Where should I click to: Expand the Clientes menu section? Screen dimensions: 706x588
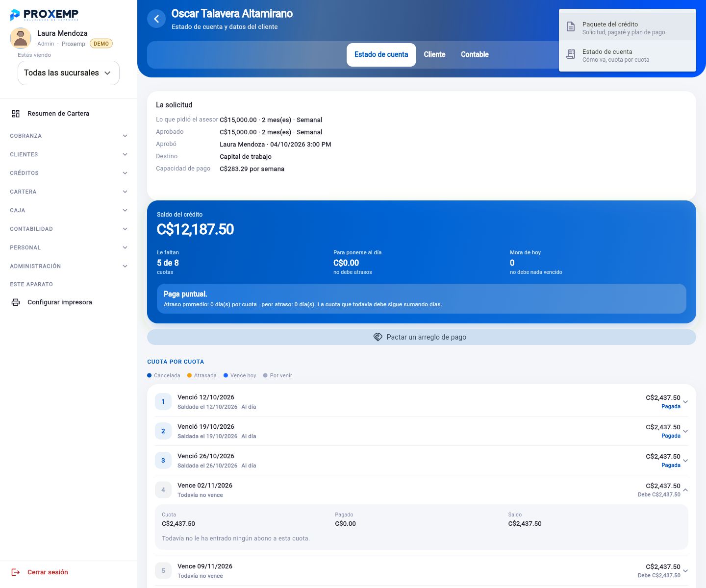pos(69,154)
